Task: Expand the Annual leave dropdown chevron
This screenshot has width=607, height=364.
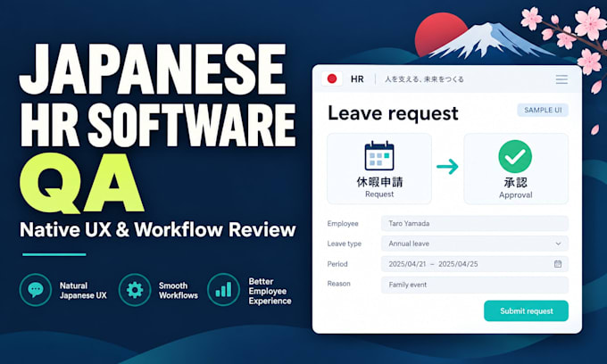Action: [x=558, y=244]
